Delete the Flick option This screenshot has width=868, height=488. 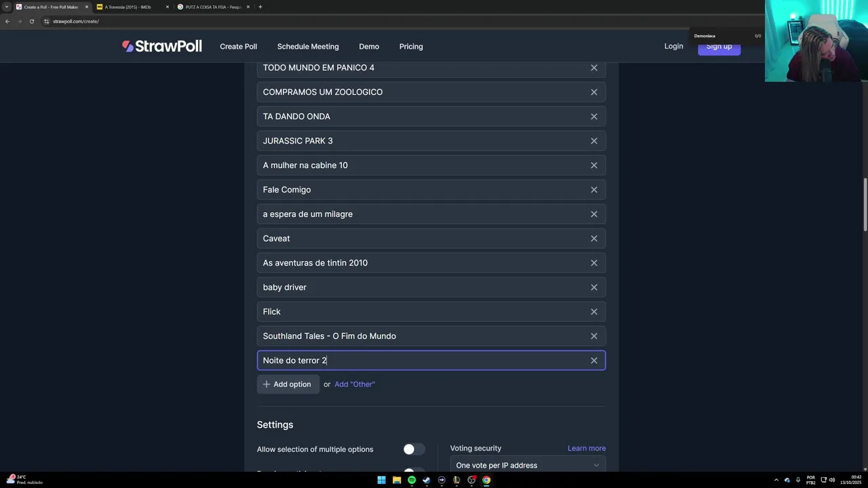[594, 312]
